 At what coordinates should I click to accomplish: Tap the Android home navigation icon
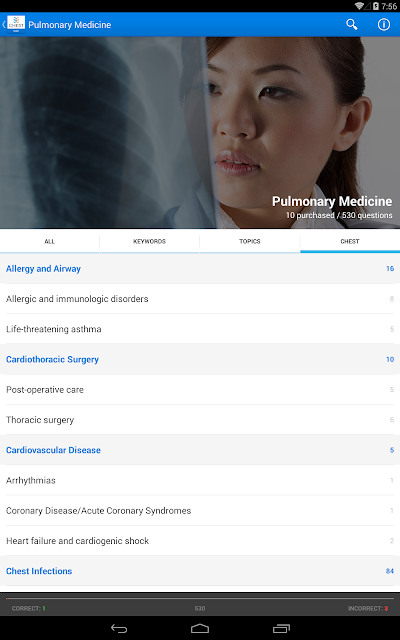pos(200,629)
